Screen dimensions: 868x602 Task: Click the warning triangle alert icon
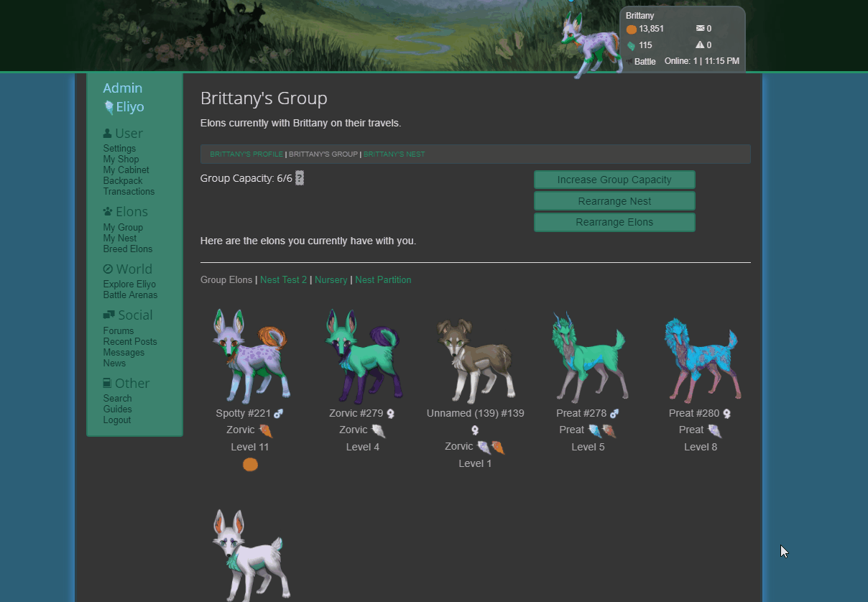[x=700, y=45]
